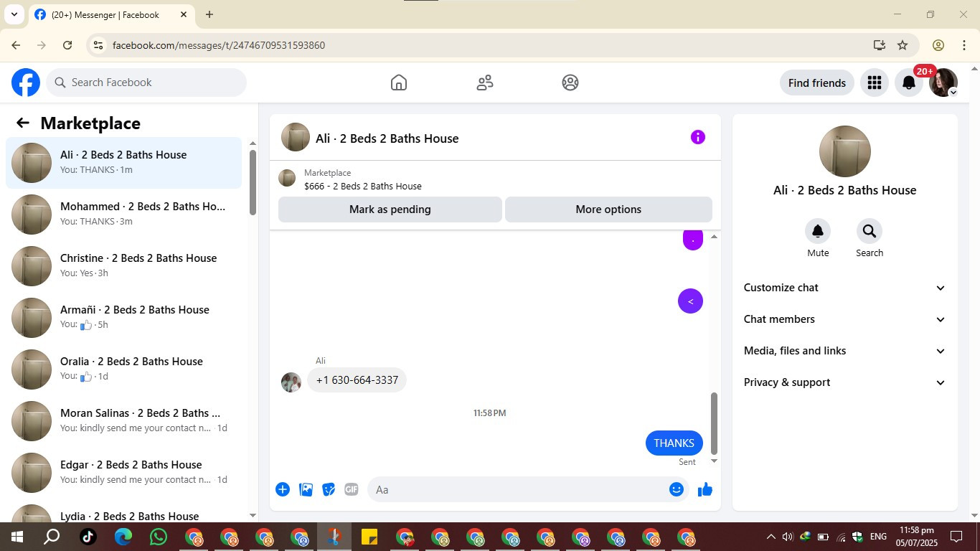The image size is (980, 551).
Task: Send a thumbs-up like
Action: (705, 489)
